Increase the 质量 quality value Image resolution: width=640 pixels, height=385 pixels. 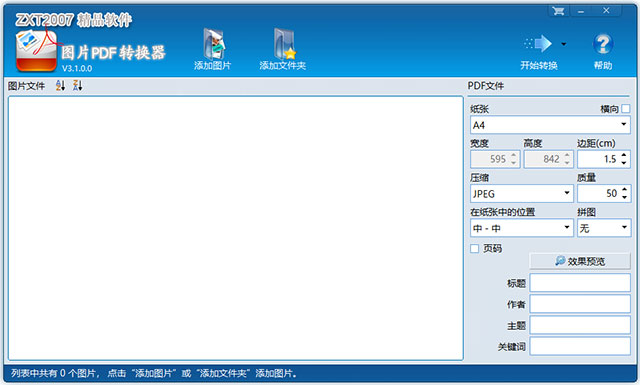(624, 190)
